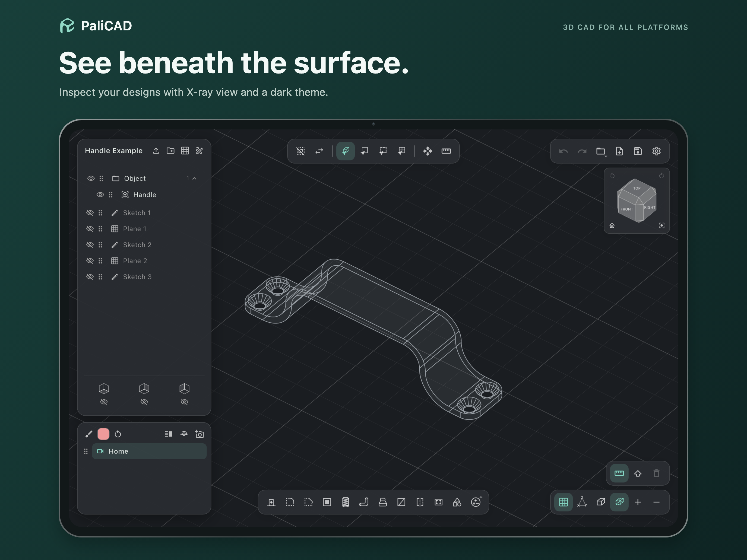Click the shapes primitives icon in bottom toolbar

click(457, 502)
